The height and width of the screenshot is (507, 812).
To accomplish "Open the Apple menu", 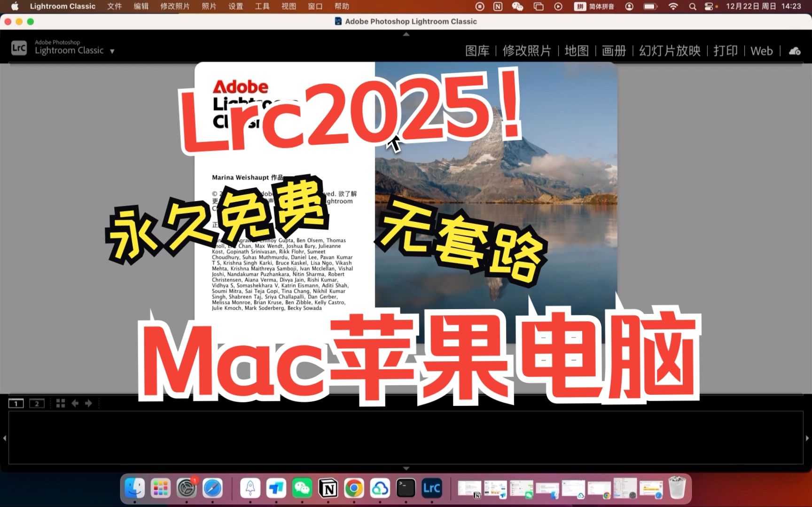I will coord(15,6).
